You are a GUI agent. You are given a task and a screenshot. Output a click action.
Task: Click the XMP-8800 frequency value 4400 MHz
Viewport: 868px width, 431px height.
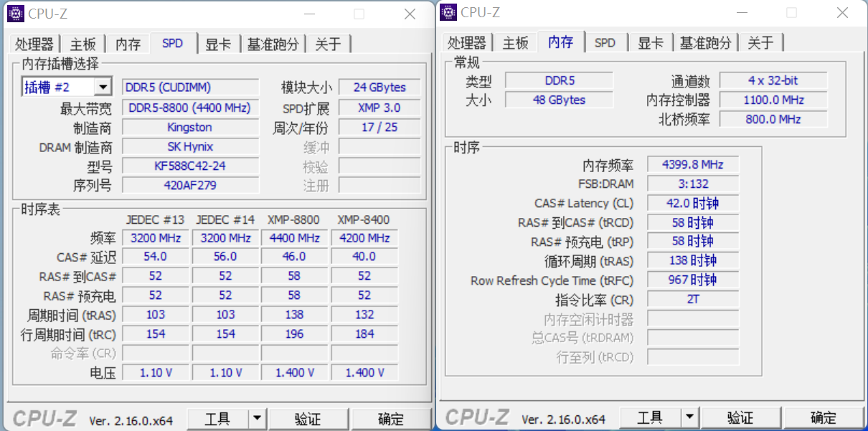click(x=294, y=237)
